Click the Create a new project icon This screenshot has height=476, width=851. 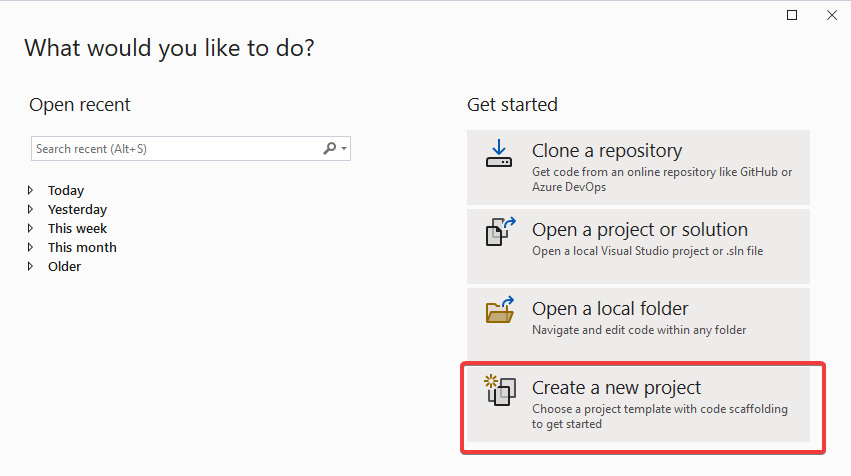[500, 390]
